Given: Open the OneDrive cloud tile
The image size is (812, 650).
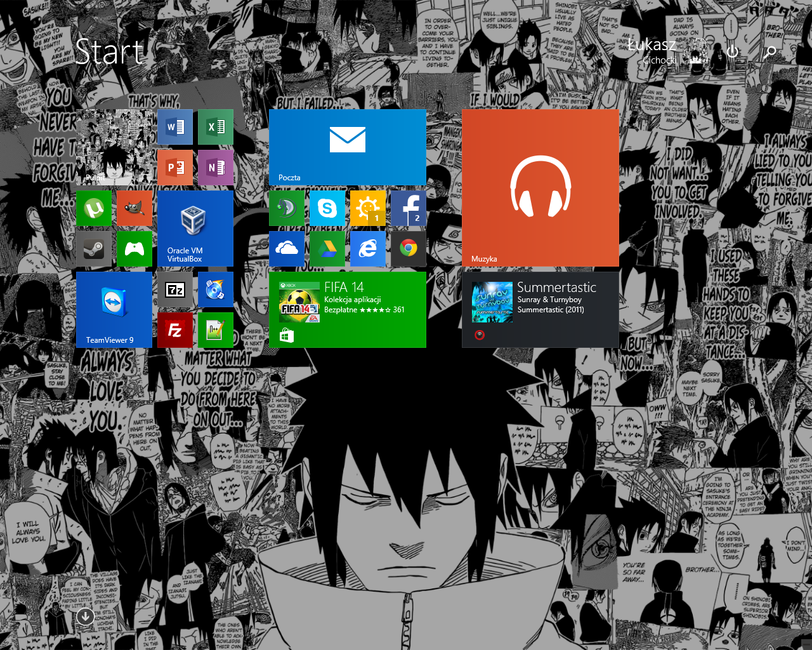Looking at the screenshot, I should (x=287, y=249).
